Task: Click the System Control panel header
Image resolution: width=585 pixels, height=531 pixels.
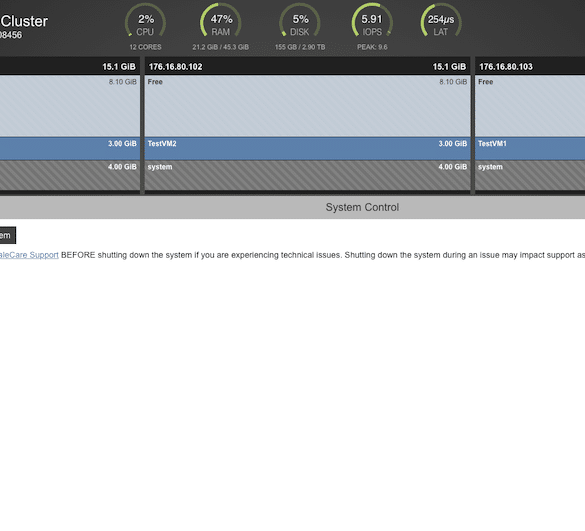Action: point(292,207)
